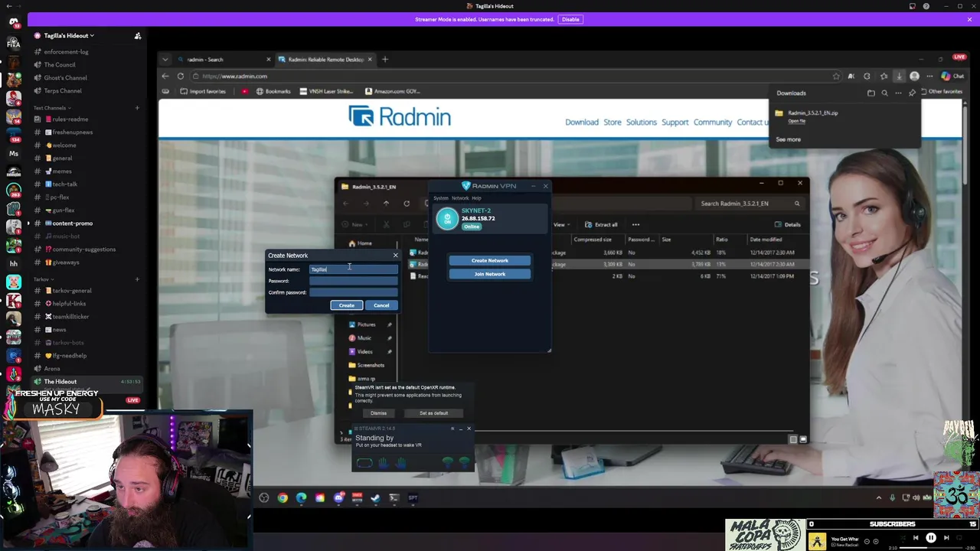Click the Ms server icon in Discord
This screenshot has width=980, height=551.
coord(13,153)
